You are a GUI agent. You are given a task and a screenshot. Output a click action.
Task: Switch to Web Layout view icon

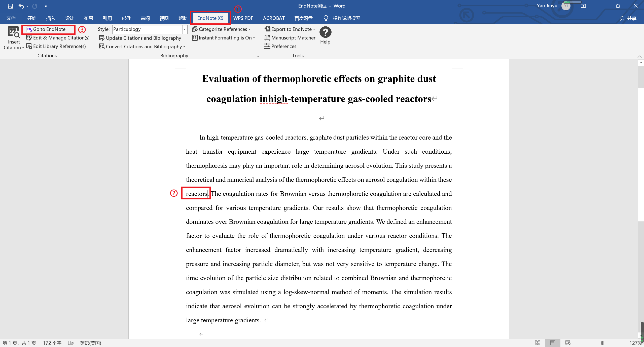[x=568, y=343]
